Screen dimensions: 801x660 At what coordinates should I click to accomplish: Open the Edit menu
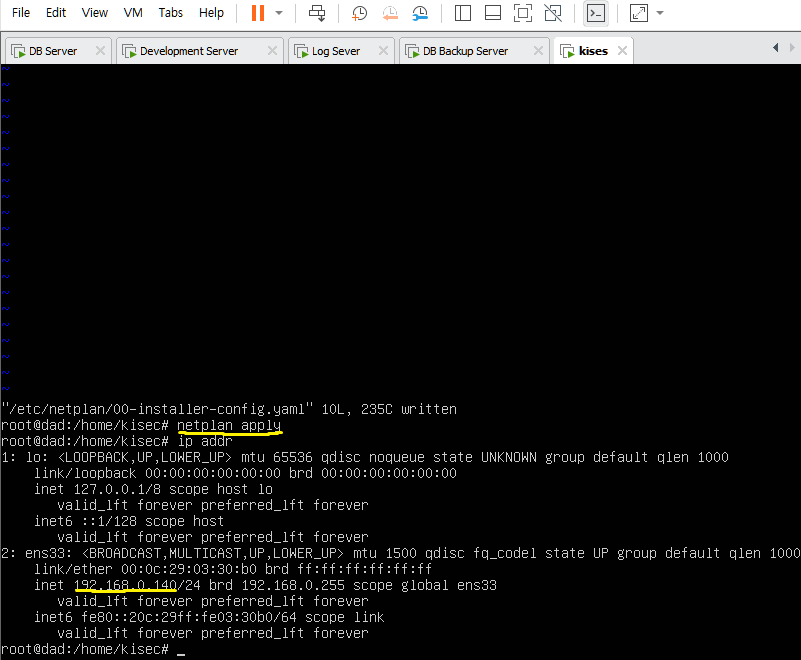(x=56, y=13)
